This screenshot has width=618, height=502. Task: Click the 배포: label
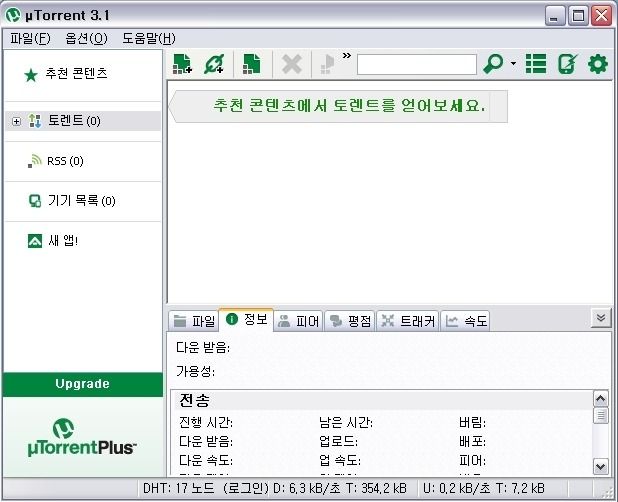472,441
